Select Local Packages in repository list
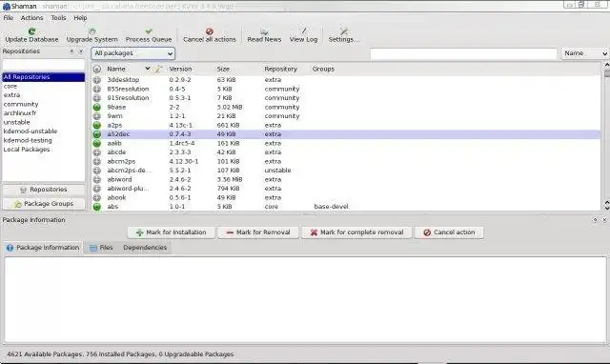This screenshot has height=364, width=610. click(x=44, y=150)
